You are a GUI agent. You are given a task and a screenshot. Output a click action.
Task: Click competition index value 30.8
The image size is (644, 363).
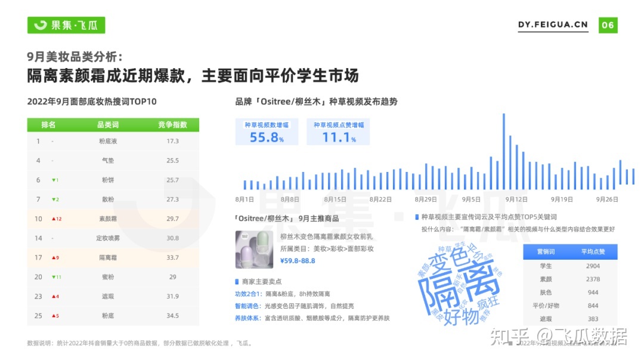tap(172, 238)
